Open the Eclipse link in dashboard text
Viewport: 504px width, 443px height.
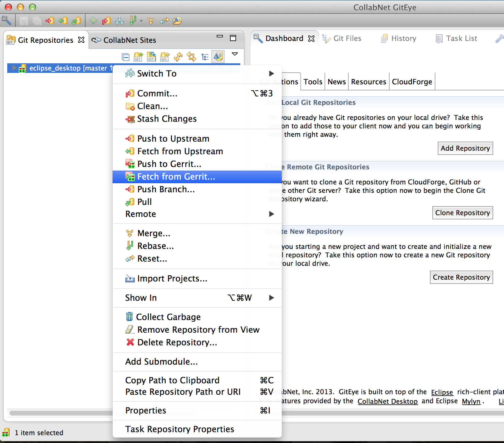point(442,392)
